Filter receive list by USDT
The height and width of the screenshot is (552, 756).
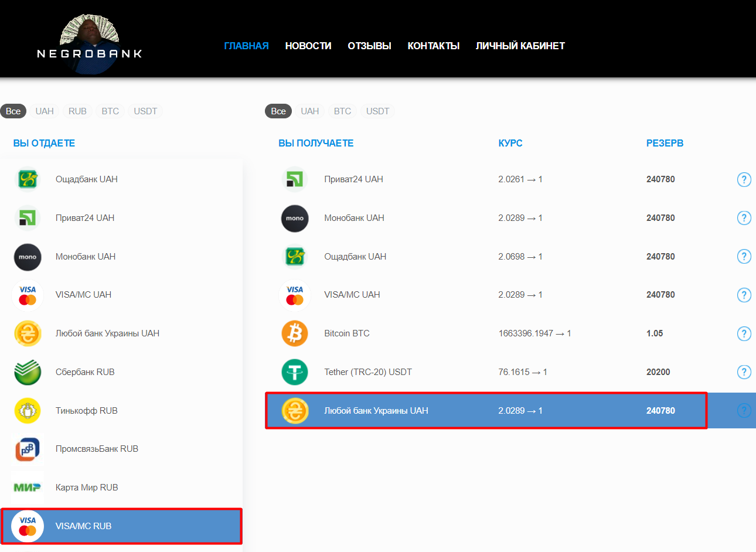coord(378,111)
